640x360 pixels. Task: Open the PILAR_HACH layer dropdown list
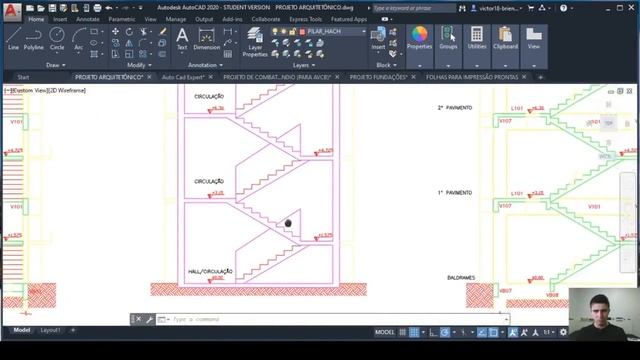[x=363, y=31]
